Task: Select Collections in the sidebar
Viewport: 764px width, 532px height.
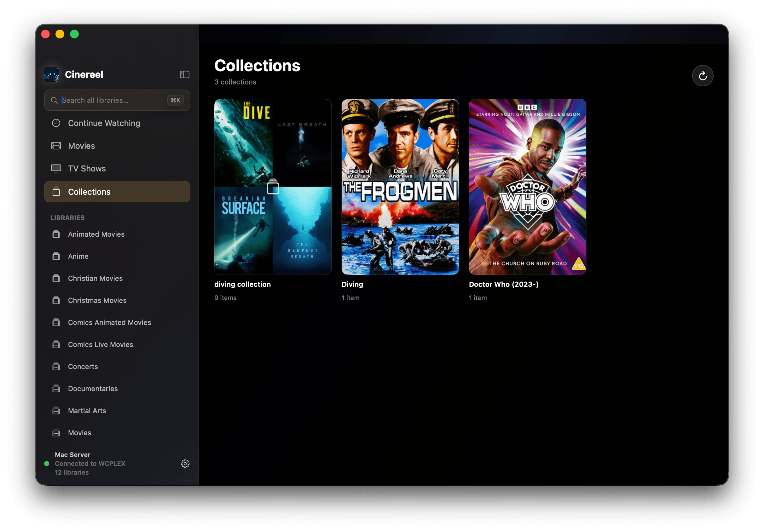Action: 117,192
